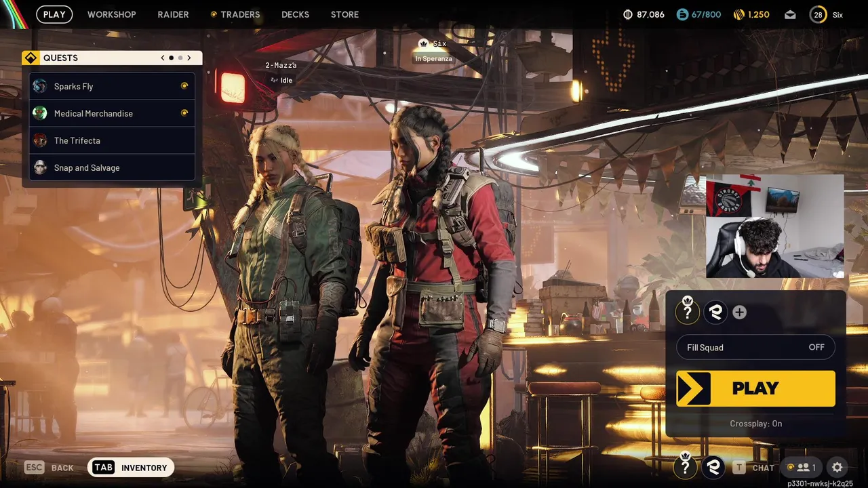Click the coin currency icon beside 87.086

[628, 14]
